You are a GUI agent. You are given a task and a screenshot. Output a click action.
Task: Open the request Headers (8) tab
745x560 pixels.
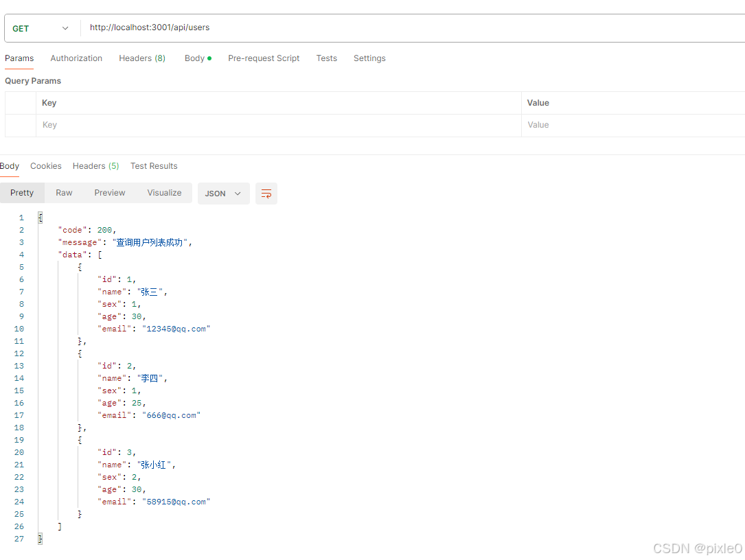142,58
